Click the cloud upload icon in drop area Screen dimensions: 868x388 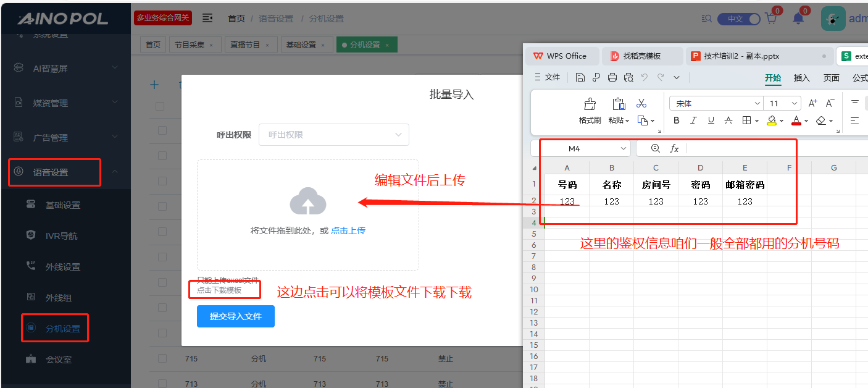pyautogui.click(x=308, y=202)
